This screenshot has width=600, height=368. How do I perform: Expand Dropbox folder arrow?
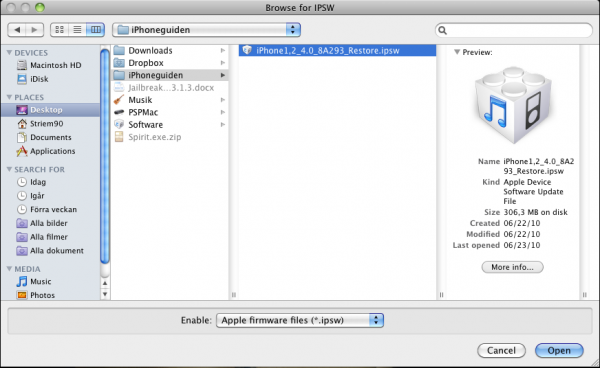pyautogui.click(x=223, y=63)
